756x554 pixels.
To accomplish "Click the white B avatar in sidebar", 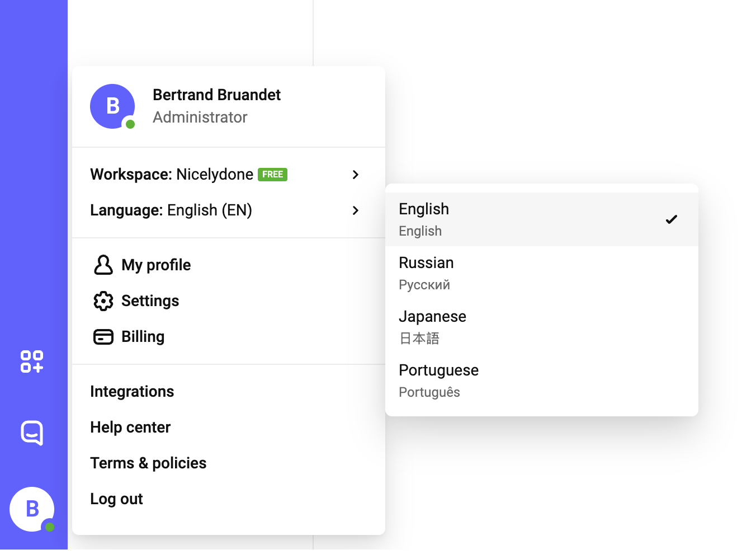I will click(x=32, y=509).
